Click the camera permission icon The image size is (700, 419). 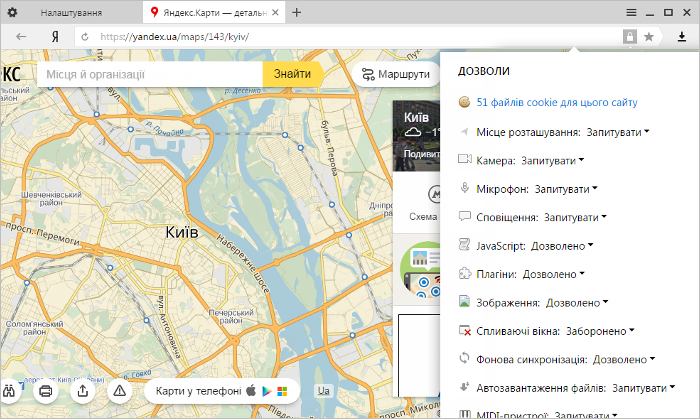[465, 159]
